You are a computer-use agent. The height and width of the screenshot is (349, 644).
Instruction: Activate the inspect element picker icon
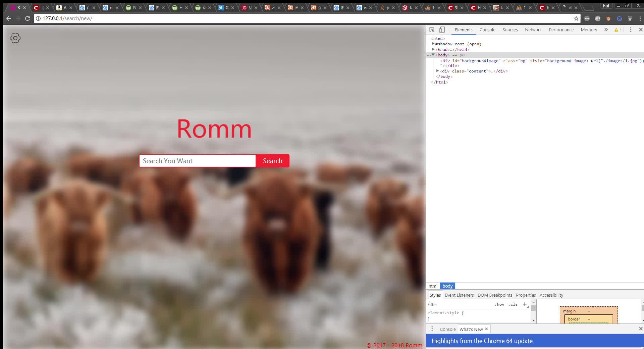432,30
